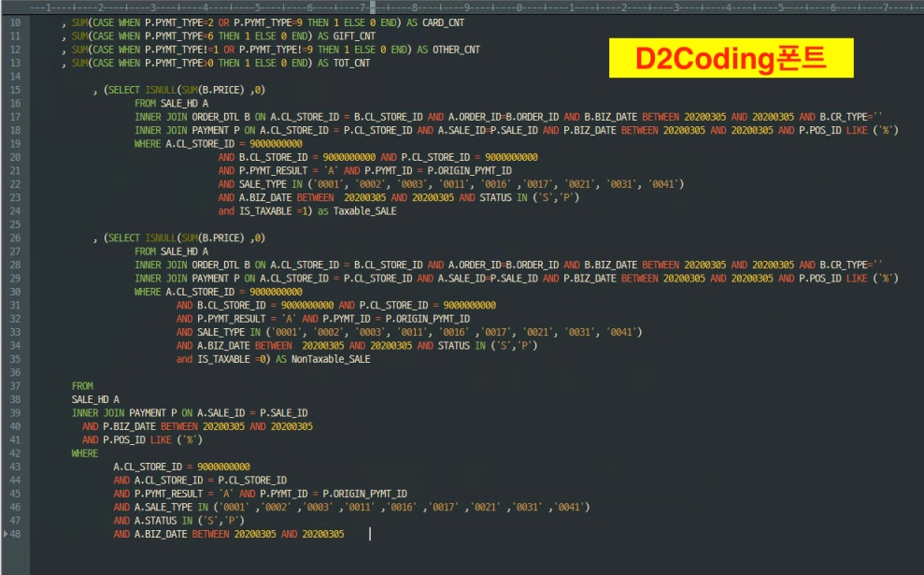Click P.CL_STORE_ID on line 20
Image resolution: width=924 pixels, height=575 pixels.
[435, 157]
